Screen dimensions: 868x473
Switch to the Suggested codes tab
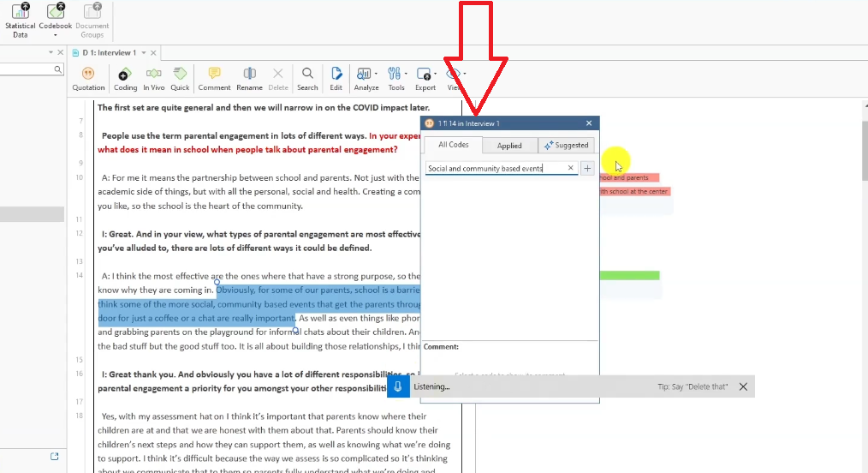567,146
